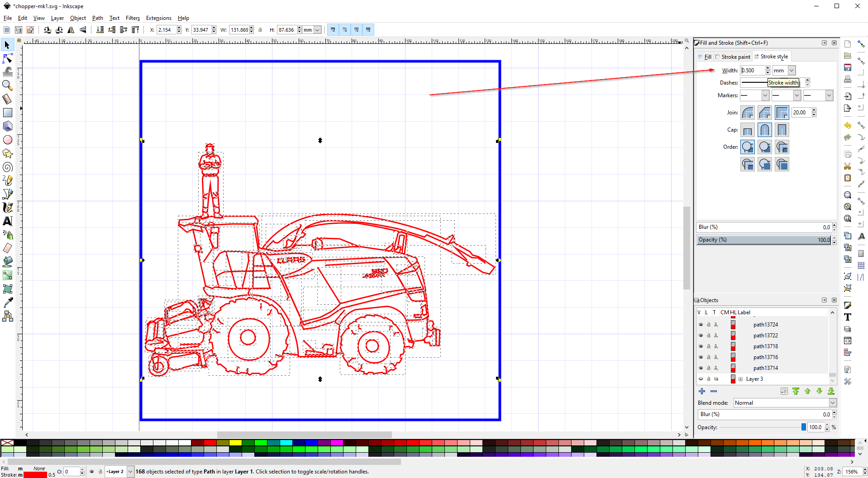Toggle visibility of path13724
The height and width of the screenshot is (478, 868).
(x=701, y=325)
